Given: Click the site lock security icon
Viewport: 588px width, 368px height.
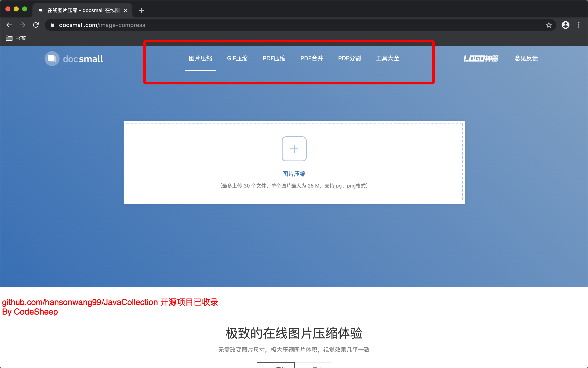Looking at the screenshot, I should [52, 25].
